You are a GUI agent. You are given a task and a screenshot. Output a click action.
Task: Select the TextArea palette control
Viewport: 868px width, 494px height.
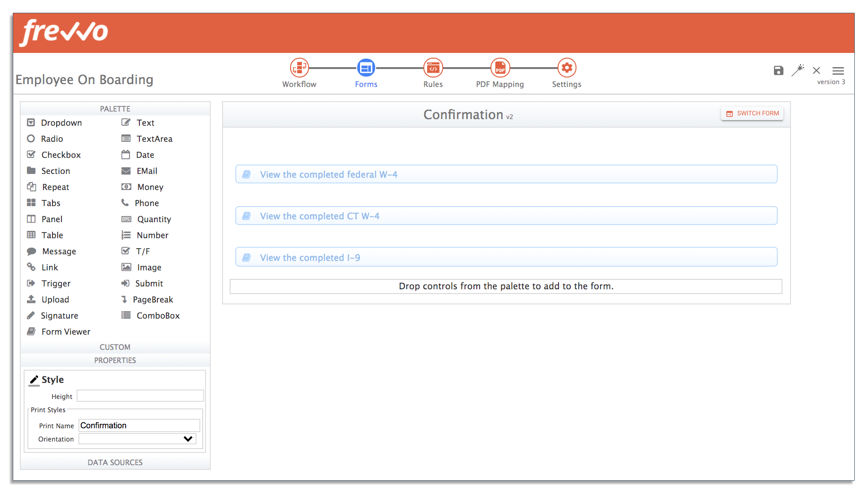[147, 139]
